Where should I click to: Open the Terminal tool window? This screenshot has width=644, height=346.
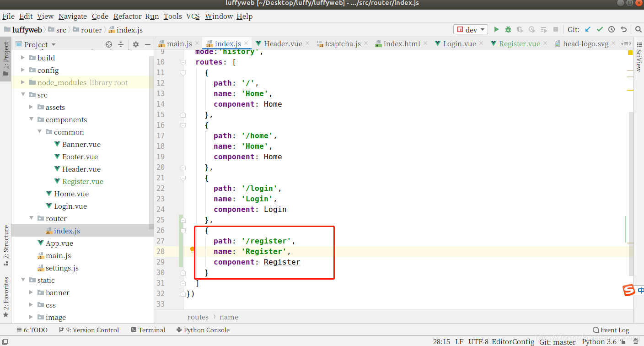click(x=148, y=330)
